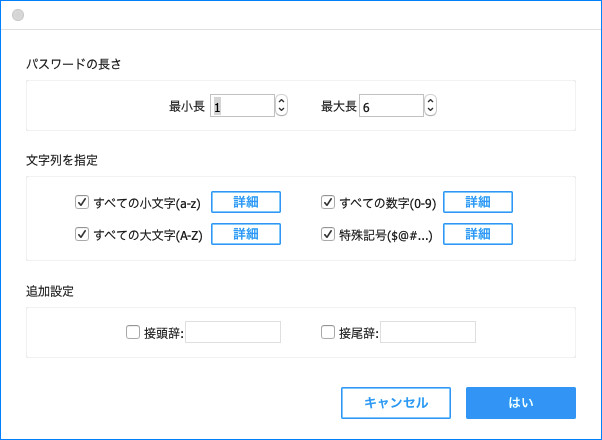Toggle すべての数字(0-9) checkbox

327,203
